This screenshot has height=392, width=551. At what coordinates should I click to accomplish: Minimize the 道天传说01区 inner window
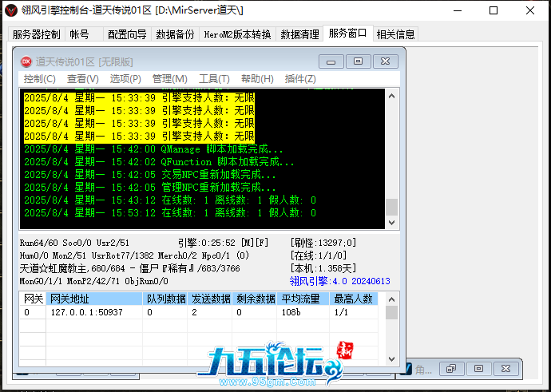click(331, 61)
